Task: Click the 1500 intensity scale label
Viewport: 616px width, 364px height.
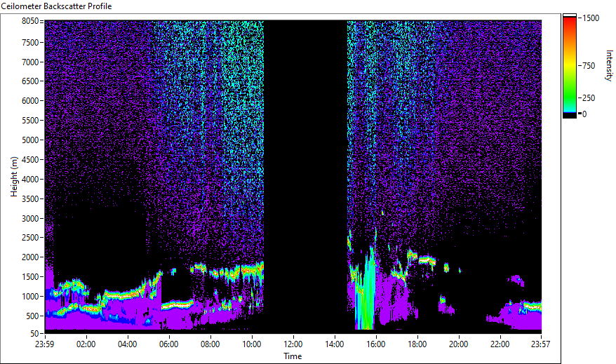Action: point(591,18)
